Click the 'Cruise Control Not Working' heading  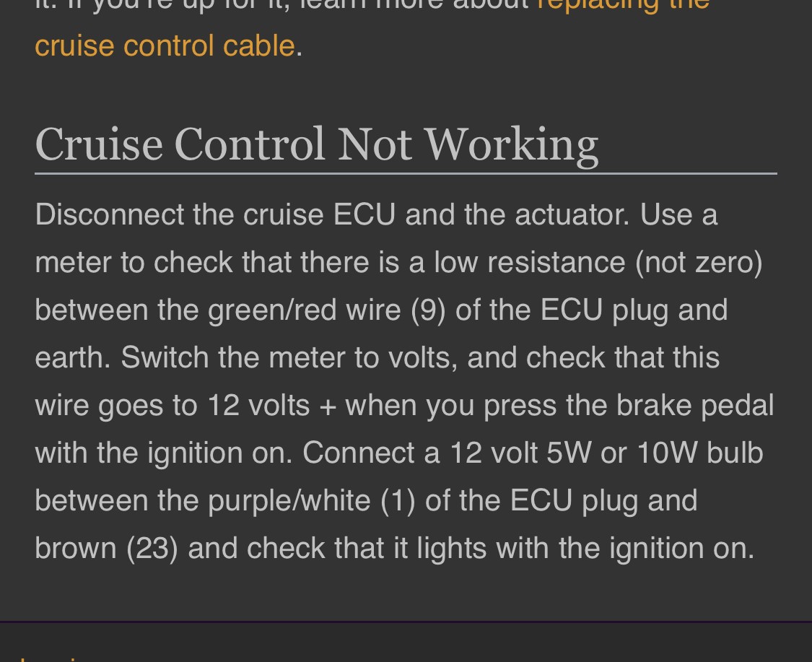click(x=316, y=146)
